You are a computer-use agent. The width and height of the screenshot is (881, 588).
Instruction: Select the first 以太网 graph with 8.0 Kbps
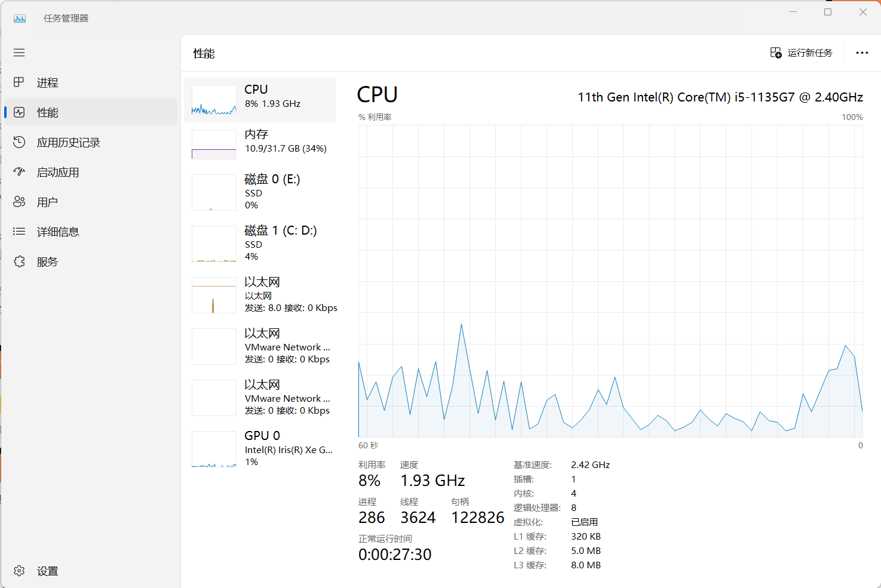214,295
